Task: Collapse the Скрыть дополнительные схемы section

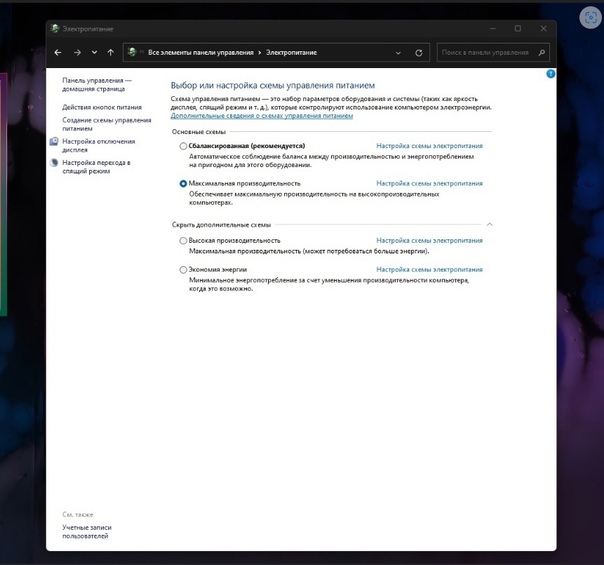Action: (x=489, y=225)
